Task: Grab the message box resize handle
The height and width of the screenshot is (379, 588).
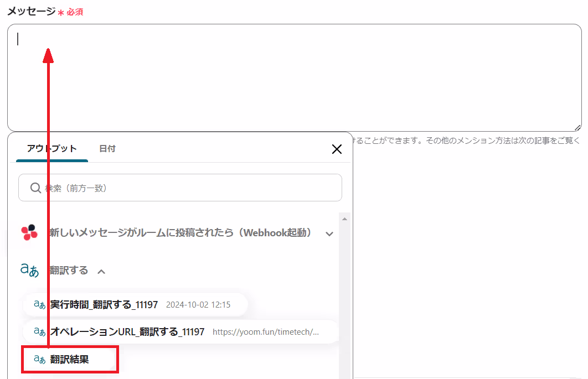Action: [578, 128]
